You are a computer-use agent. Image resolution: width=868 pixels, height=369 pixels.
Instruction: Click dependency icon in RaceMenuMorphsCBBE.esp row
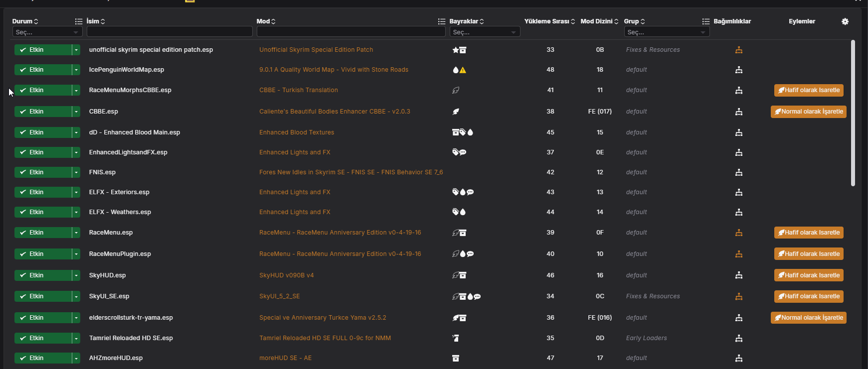[739, 90]
